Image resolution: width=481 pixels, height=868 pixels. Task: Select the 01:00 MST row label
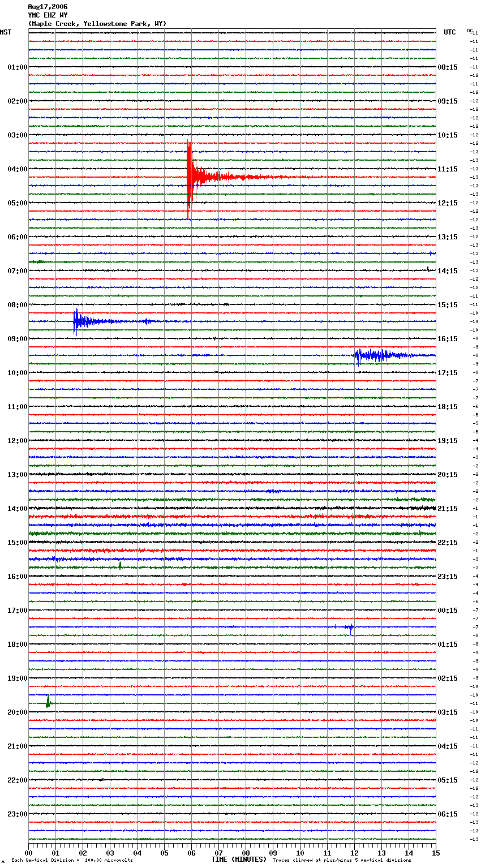click(18, 67)
